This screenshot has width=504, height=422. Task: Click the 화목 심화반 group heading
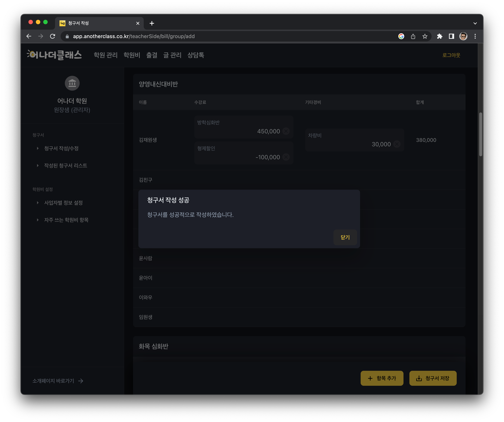click(x=153, y=346)
